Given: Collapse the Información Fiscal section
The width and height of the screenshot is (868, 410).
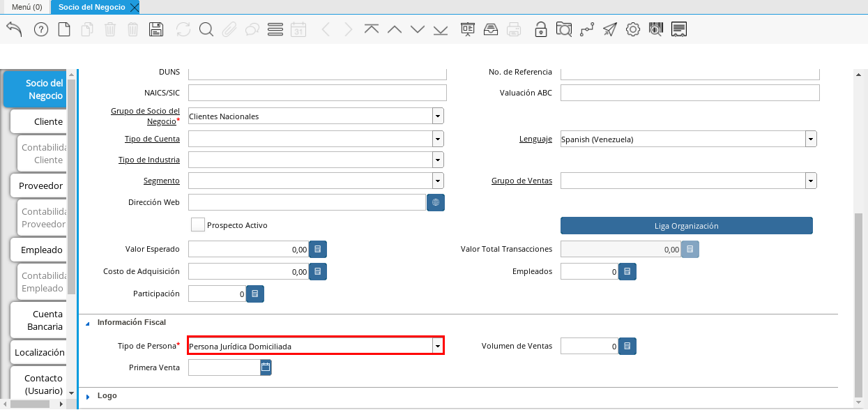Looking at the screenshot, I should 89,323.
